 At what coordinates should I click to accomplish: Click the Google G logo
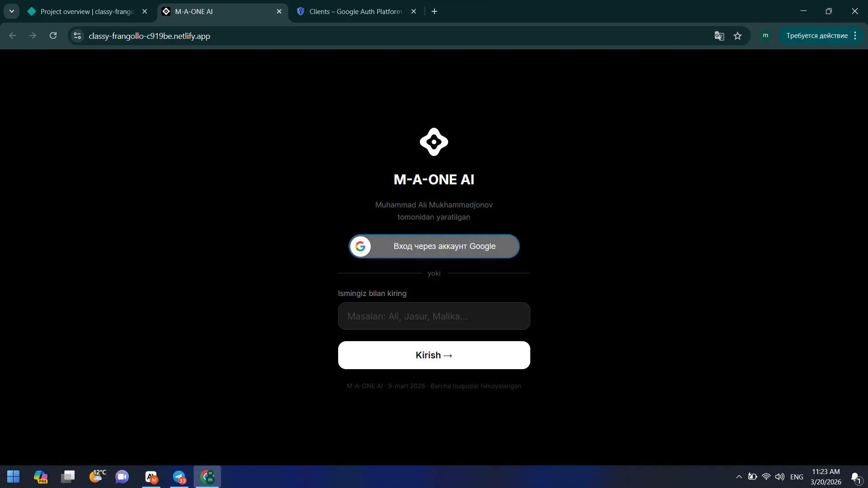(360, 246)
